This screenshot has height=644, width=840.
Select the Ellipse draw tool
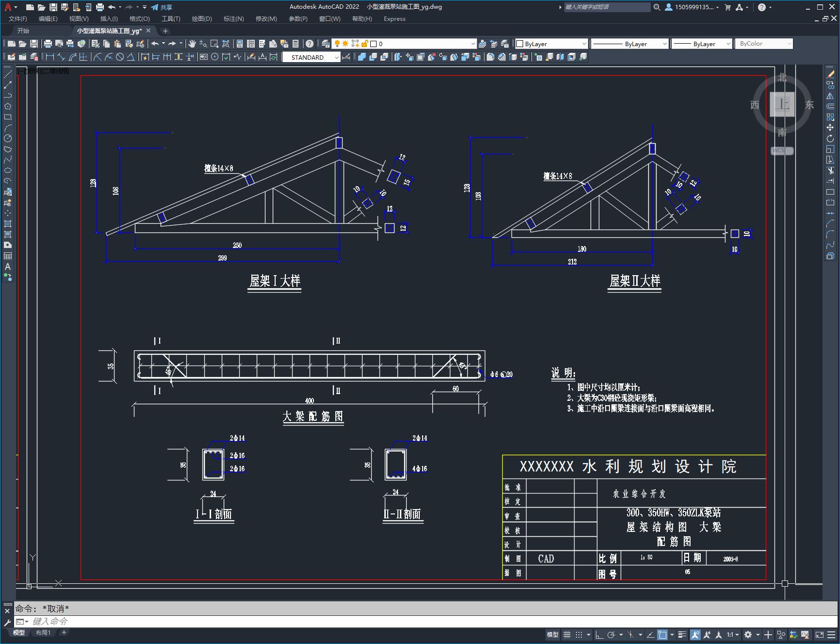8,170
